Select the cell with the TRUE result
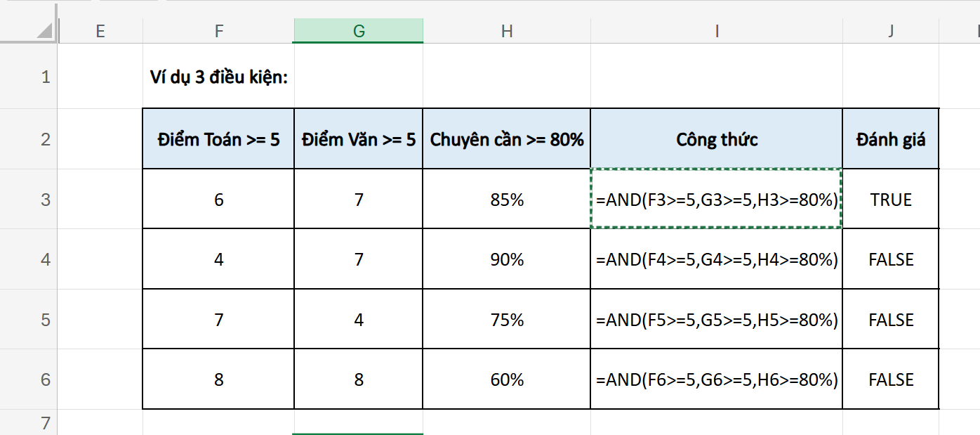Screen dimensions: 980x435 point(890,199)
